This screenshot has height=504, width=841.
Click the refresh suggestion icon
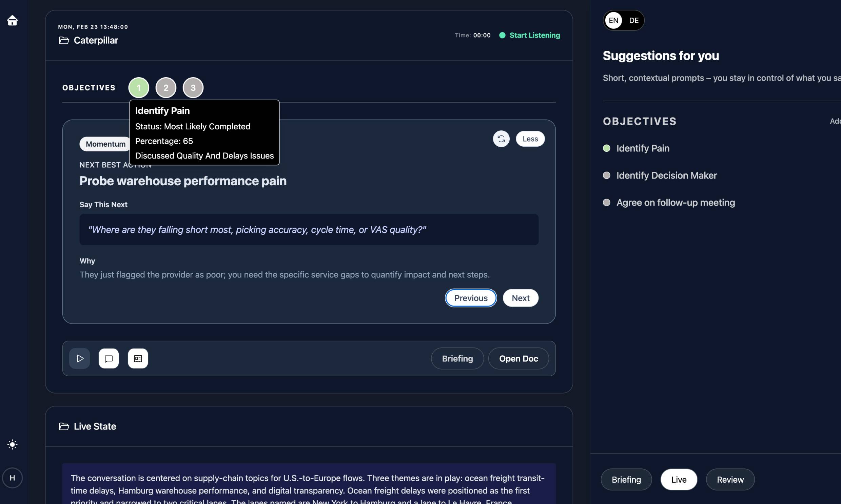pyautogui.click(x=501, y=139)
